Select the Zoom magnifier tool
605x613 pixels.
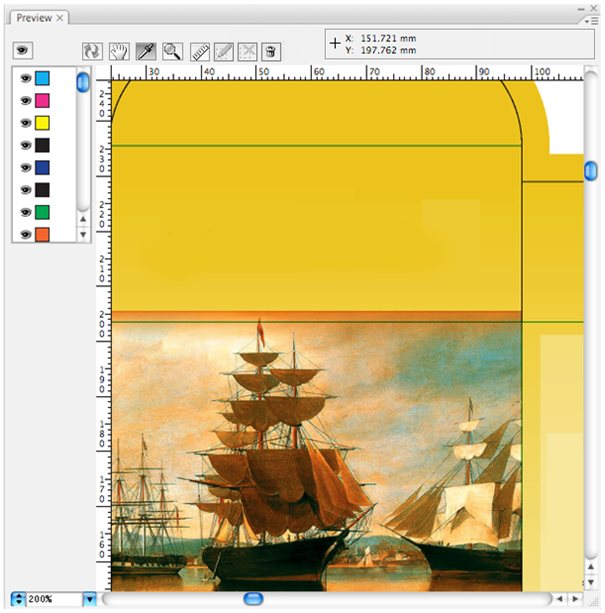(172, 51)
